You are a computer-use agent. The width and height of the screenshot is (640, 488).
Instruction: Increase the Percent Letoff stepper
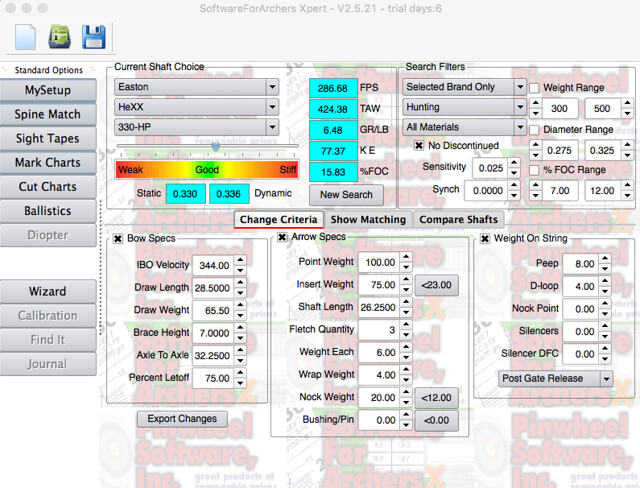pos(240,373)
